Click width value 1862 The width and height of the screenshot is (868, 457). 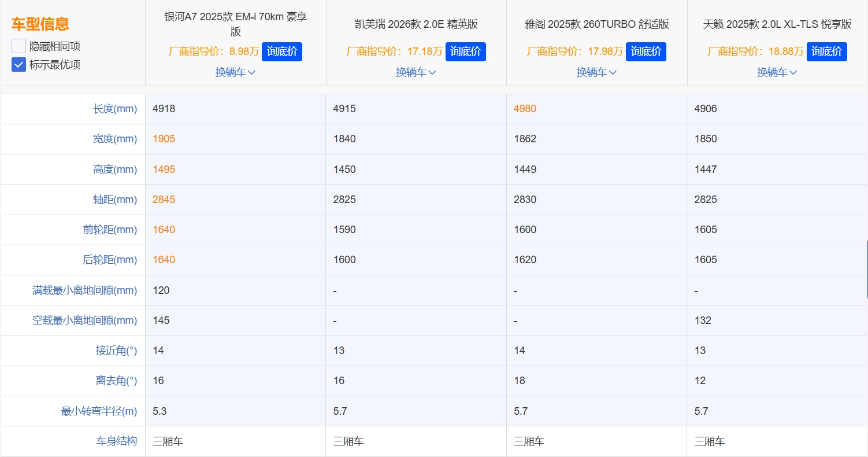pyautogui.click(x=525, y=139)
